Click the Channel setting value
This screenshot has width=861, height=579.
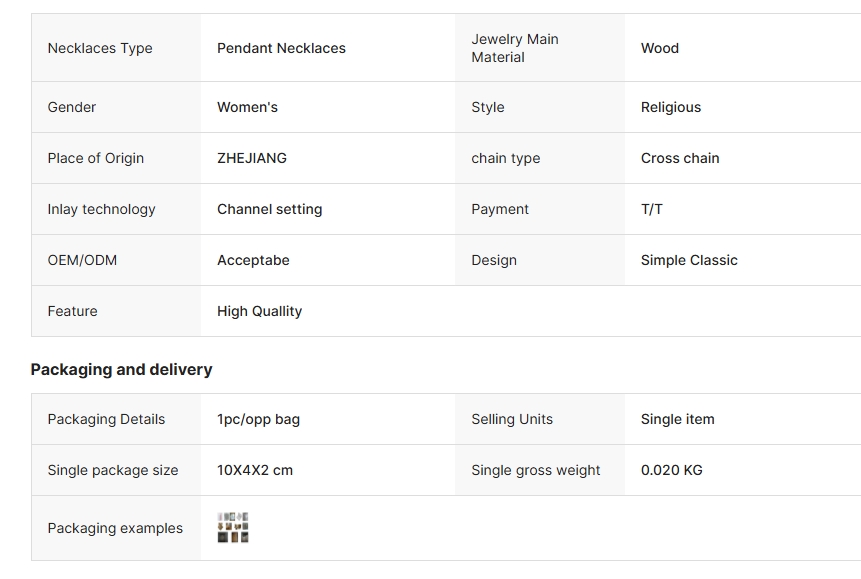tap(269, 209)
